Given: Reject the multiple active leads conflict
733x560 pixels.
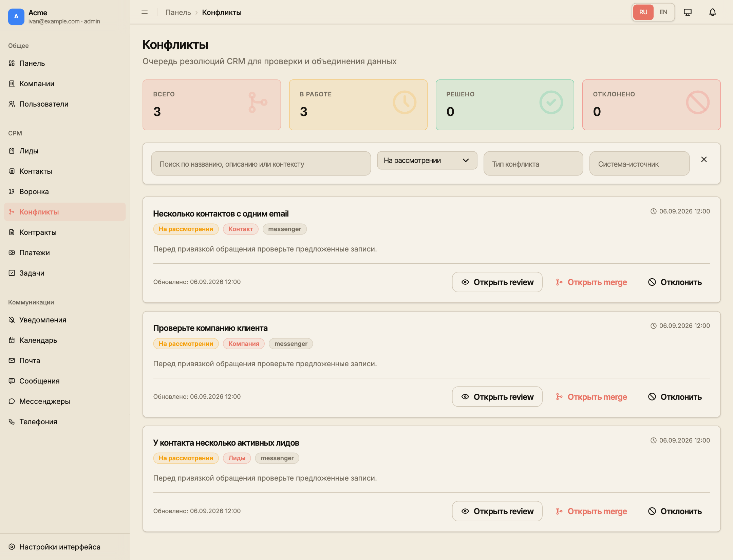Looking at the screenshot, I should point(675,511).
